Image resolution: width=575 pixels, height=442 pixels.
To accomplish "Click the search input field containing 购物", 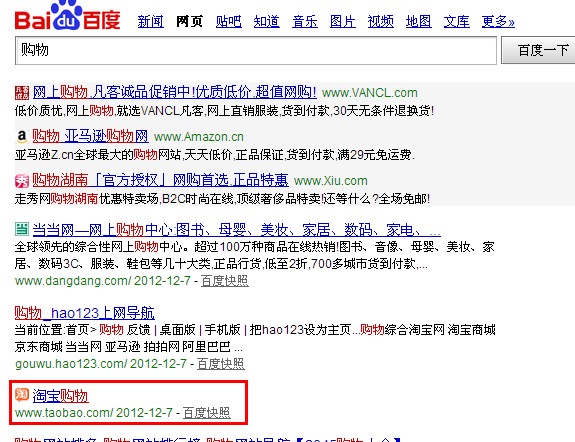I will click(256, 50).
